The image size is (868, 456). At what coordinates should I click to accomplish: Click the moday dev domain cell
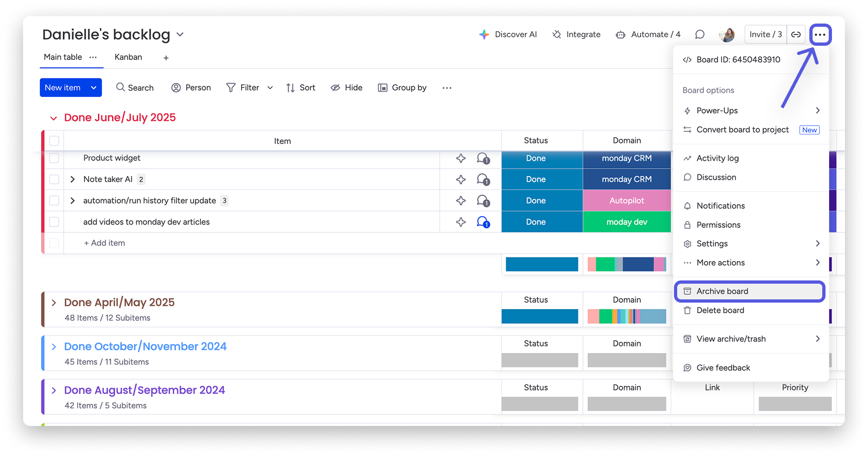point(627,222)
